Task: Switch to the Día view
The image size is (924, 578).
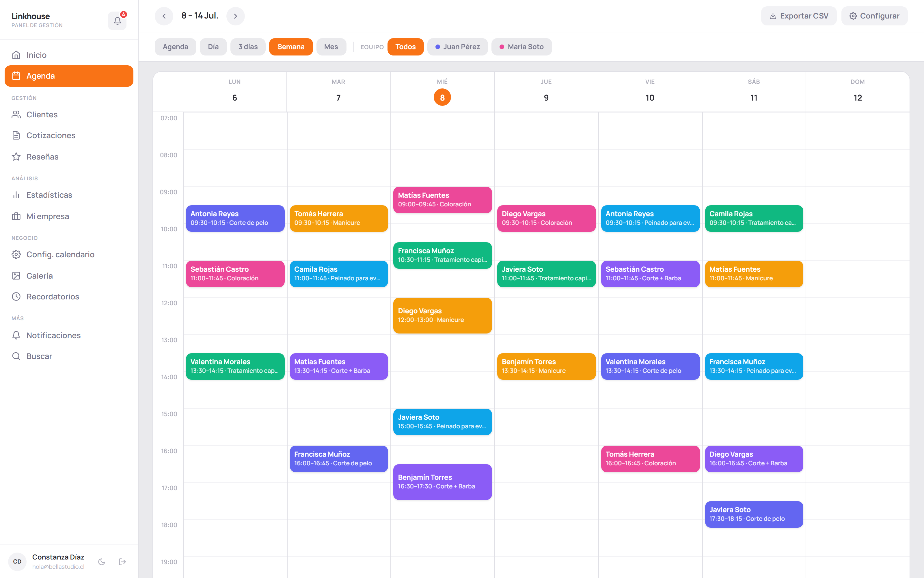Action: 213,47
